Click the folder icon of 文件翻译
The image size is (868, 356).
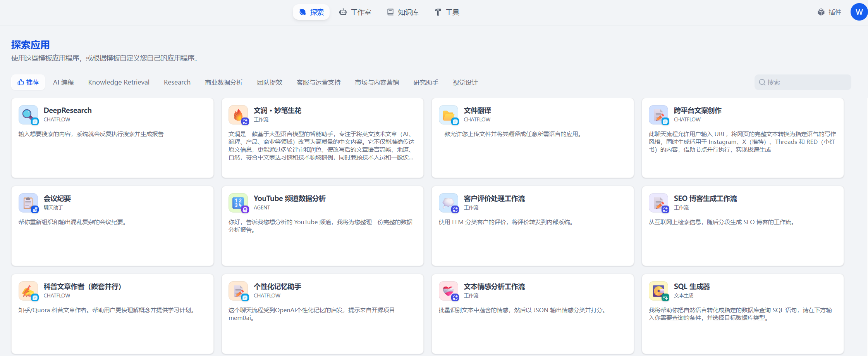coord(448,115)
